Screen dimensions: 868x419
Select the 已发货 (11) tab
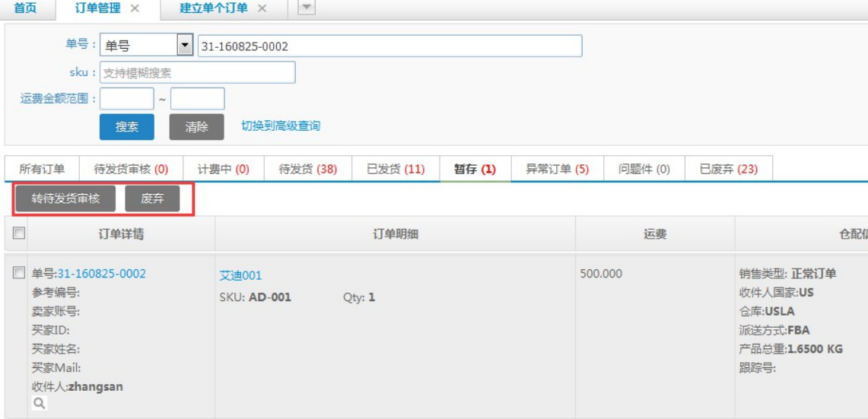396,169
